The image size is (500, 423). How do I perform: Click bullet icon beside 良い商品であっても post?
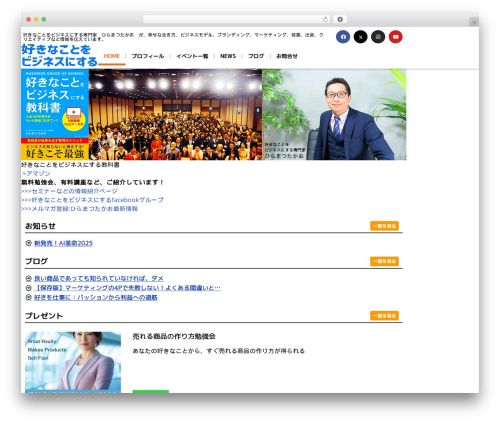click(29, 278)
